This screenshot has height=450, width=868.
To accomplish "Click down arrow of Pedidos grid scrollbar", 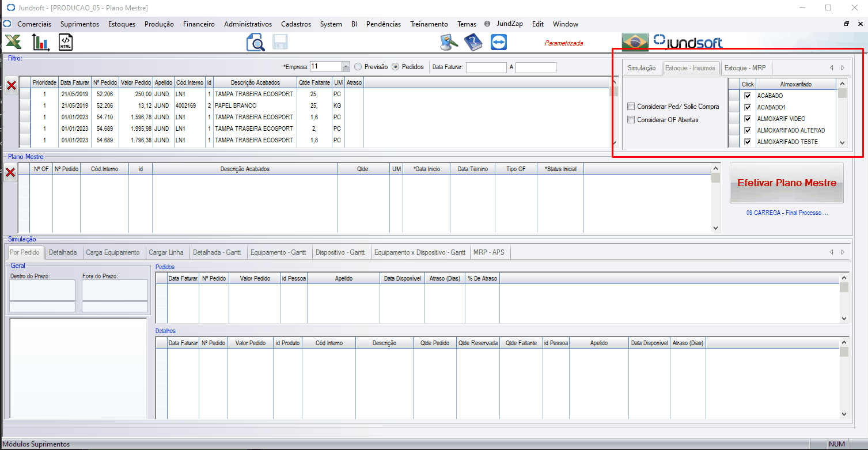I will click(844, 318).
